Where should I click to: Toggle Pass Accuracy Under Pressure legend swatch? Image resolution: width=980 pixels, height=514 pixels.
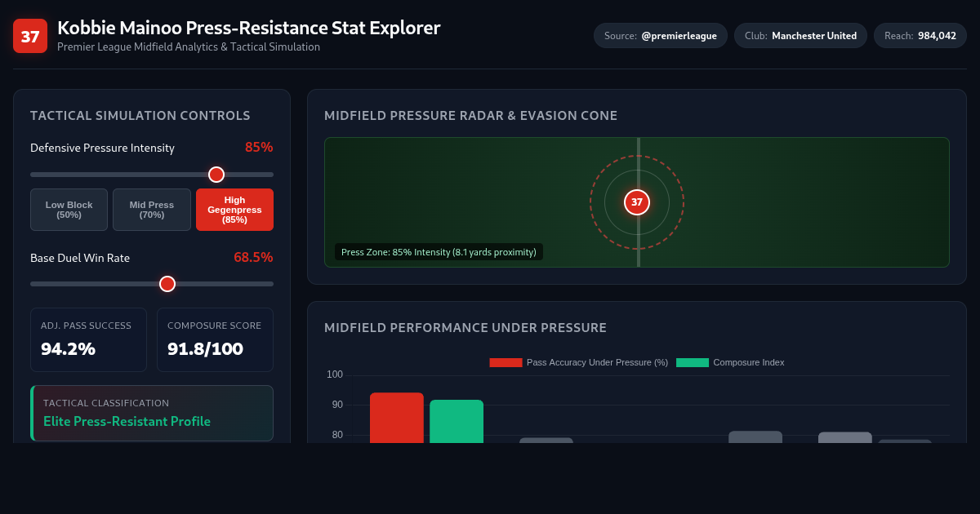[506, 362]
